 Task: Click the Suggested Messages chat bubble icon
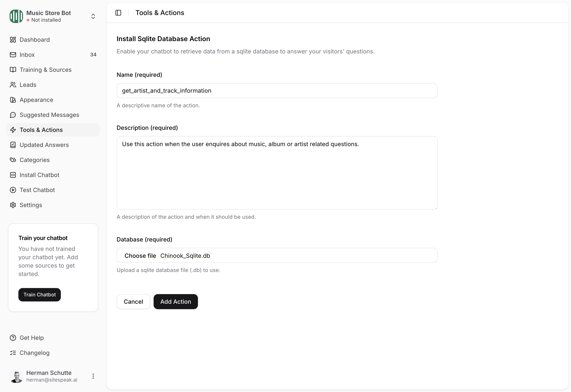(x=13, y=115)
